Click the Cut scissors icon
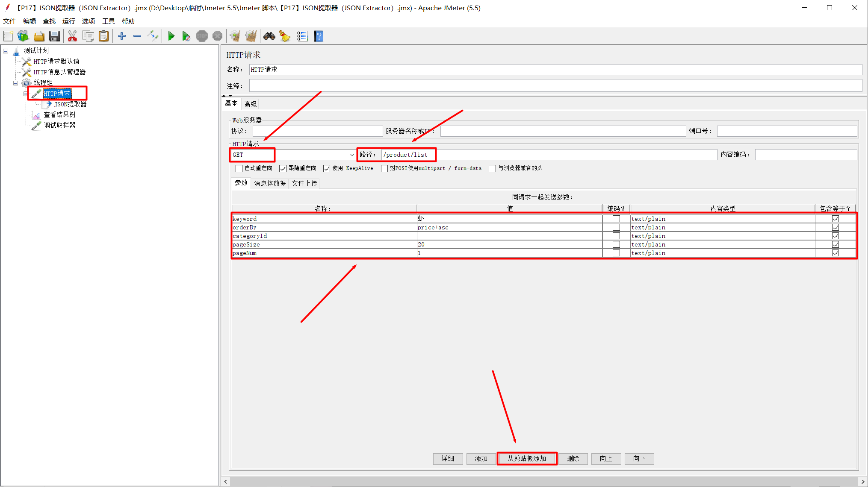Screen dimensions: 868x487 coord(72,36)
